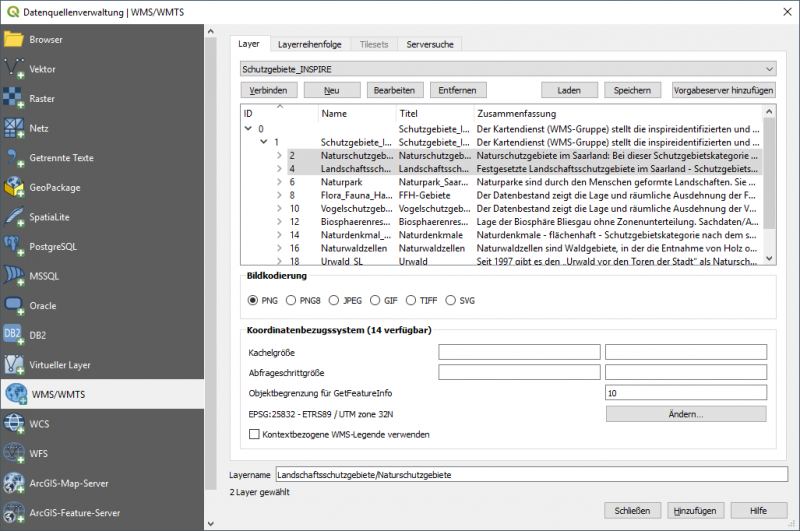Click the Hinzufügen button
Viewport: 800px width, 531px height.
(695, 511)
